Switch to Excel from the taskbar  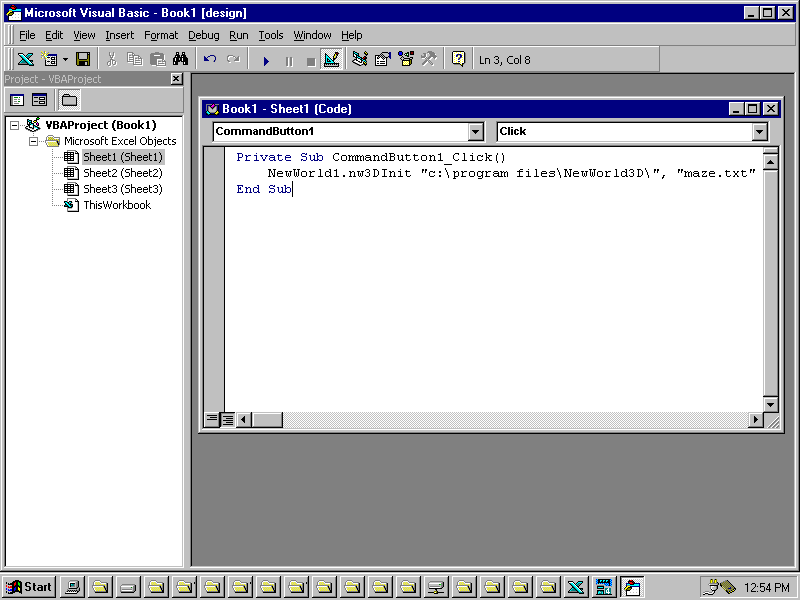click(576, 587)
